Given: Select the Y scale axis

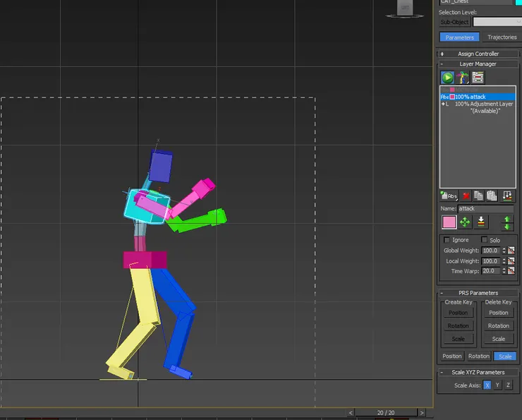Looking at the screenshot, I should coord(497,385).
